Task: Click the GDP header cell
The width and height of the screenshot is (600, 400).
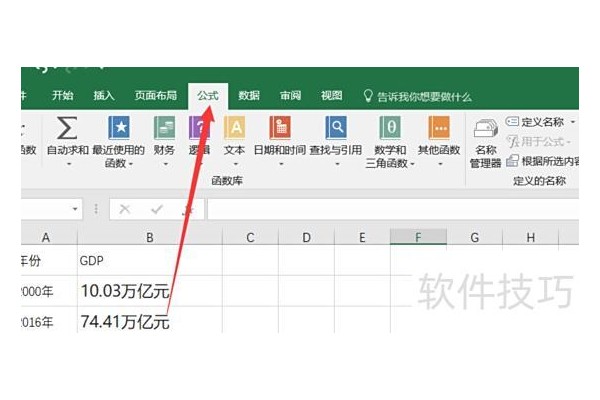Action: (150, 261)
